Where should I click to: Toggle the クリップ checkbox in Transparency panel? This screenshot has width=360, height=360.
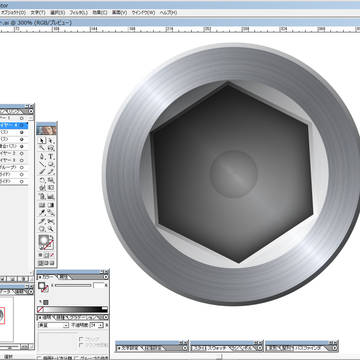81,339
